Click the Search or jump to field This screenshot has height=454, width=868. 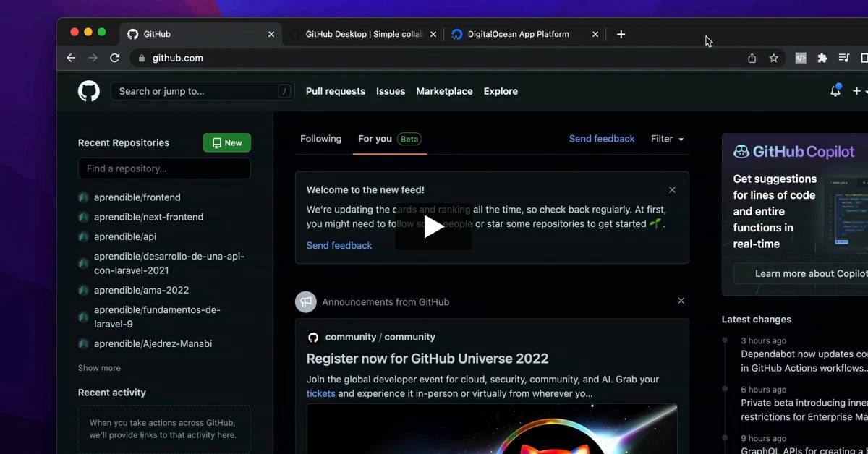click(203, 91)
